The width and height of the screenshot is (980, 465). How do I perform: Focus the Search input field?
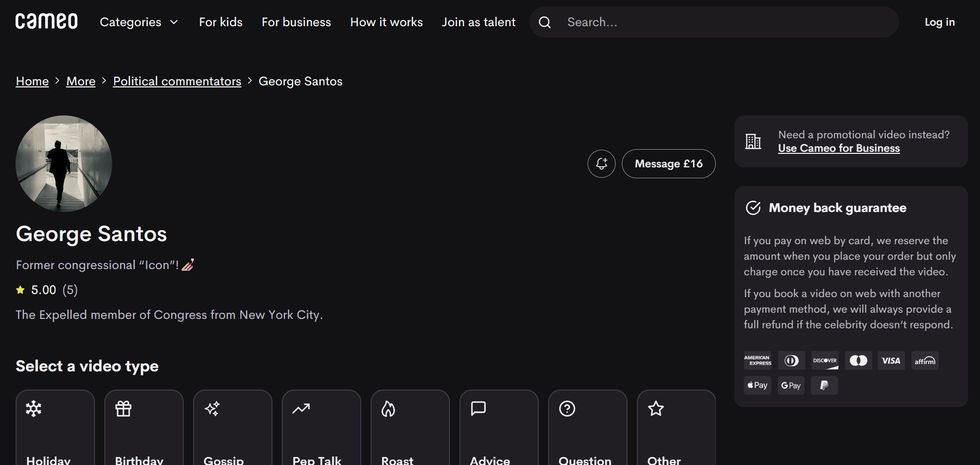[720, 22]
